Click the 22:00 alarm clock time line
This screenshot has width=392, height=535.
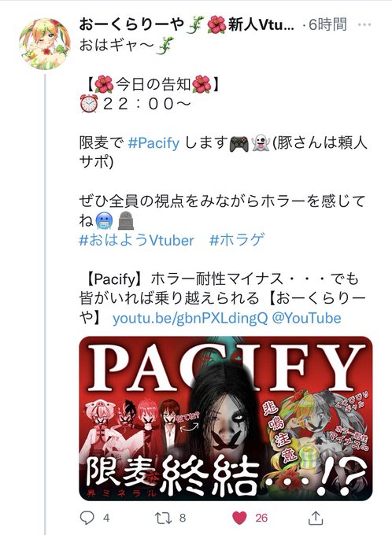point(135,104)
